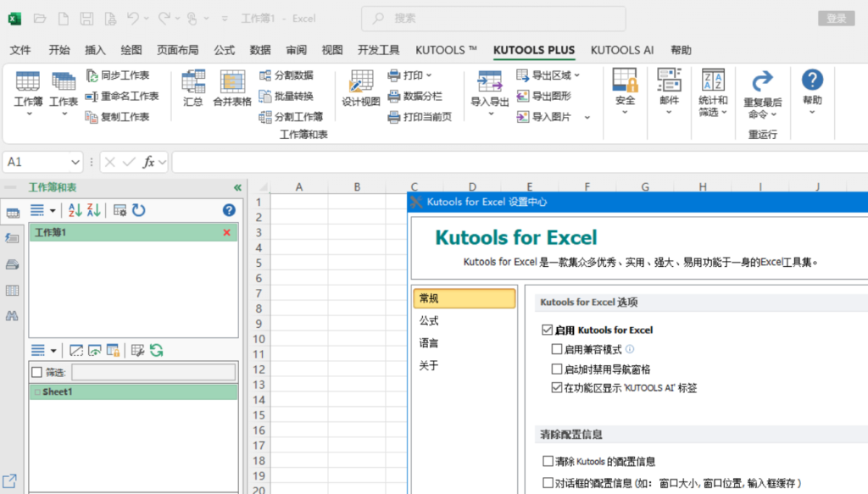Viewport: 868px width, 494px height.
Task: Click the Sync Worksheets (同步工作表) icon
Action: pos(92,75)
